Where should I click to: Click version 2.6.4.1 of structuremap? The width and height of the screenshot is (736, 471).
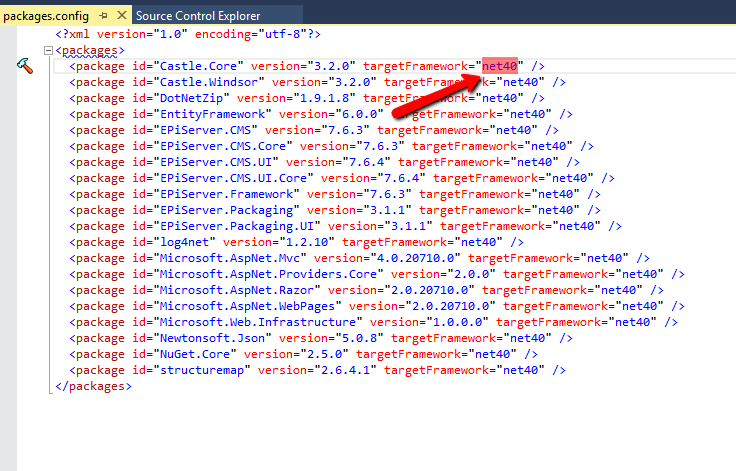(346, 370)
